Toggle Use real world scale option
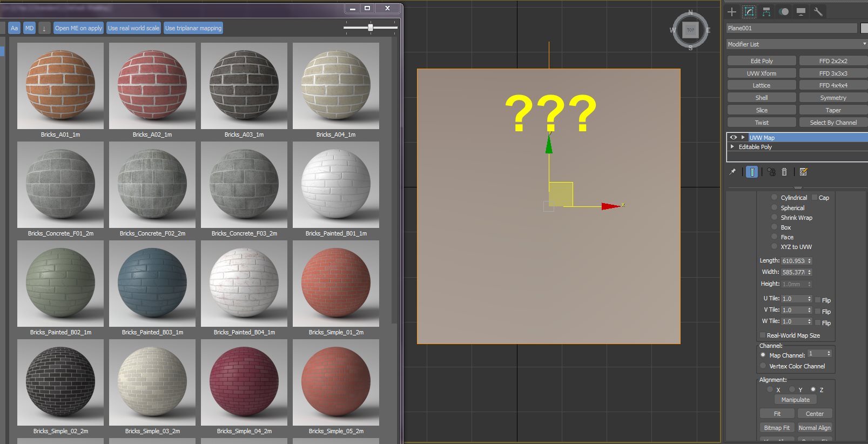The image size is (868, 444). [x=133, y=28]
